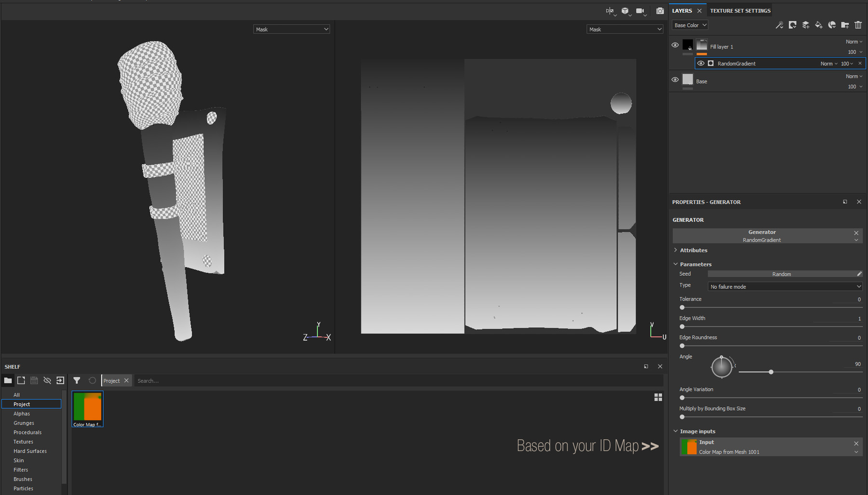
Task: Click the Fill layer 1 gradient thumbnail
Action: pyautogui.click(x=702, y=45)
